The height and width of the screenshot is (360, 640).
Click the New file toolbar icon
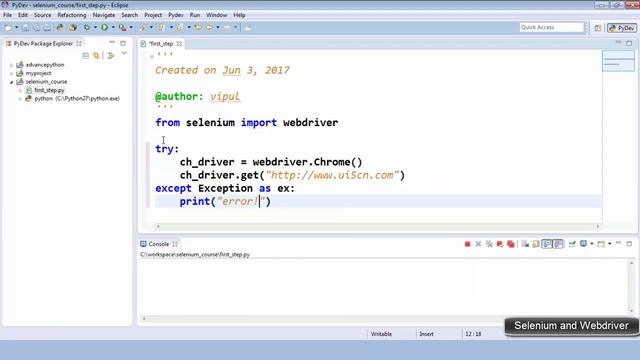coord(8,27)
